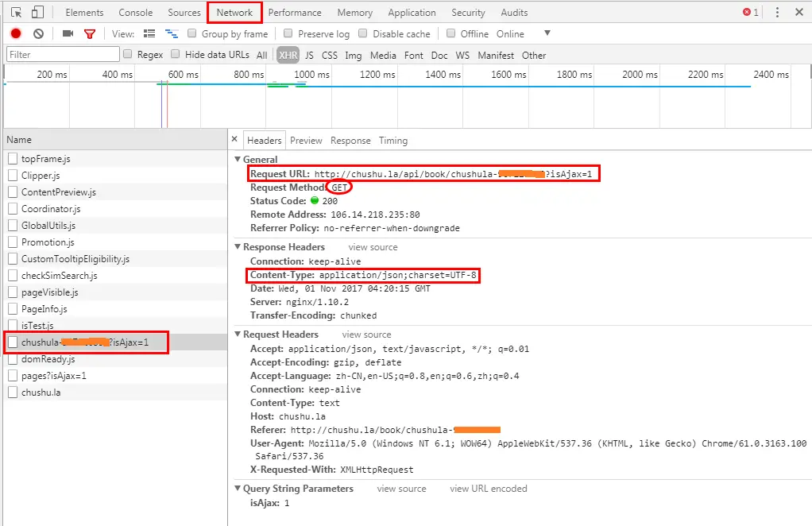Open the Security tab
This screenshot has height=526, width=812.
(x=468, y=13)
